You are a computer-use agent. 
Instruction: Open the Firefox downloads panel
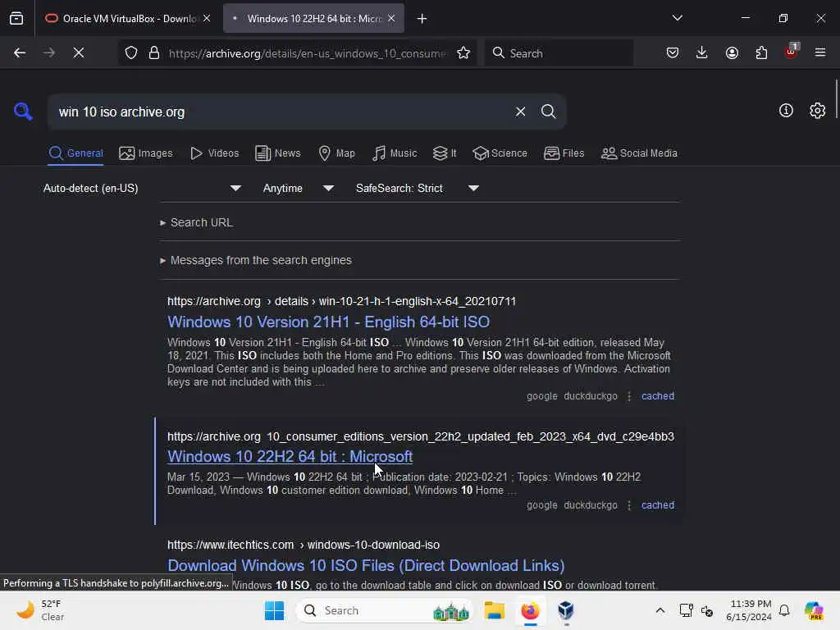pos(702,52)
